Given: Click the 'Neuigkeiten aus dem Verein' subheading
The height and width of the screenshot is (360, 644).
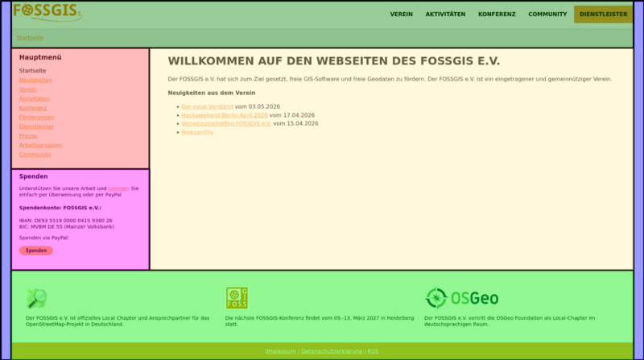Looking at the screenshot, I should coord(212,93).
